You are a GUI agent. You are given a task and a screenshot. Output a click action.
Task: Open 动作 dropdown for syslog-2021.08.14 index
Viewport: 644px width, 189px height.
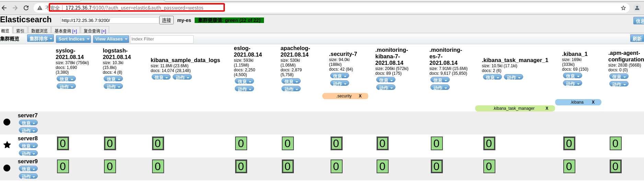pos(66,86)
